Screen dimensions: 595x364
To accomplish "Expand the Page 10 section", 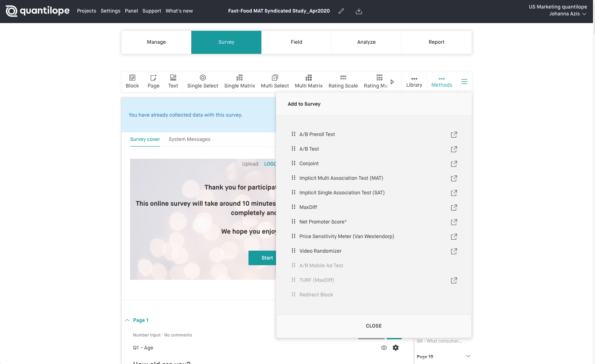I will click(468, 356).
